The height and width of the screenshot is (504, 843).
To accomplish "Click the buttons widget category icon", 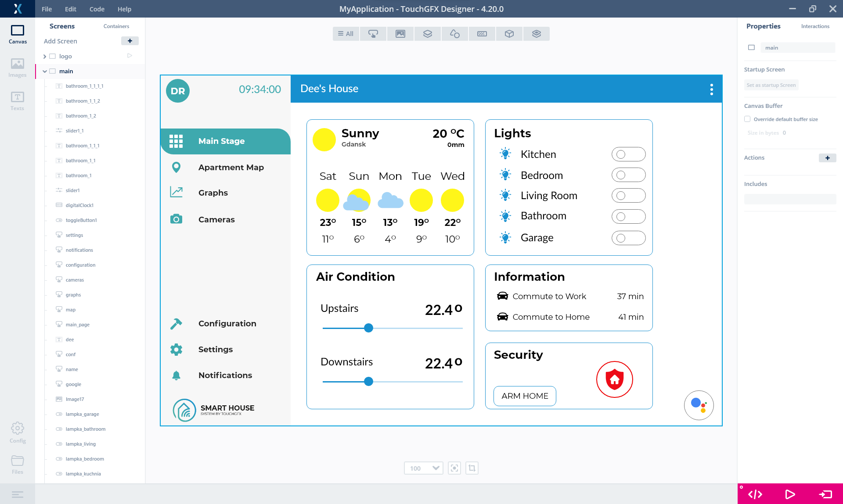I will [373, 34].
